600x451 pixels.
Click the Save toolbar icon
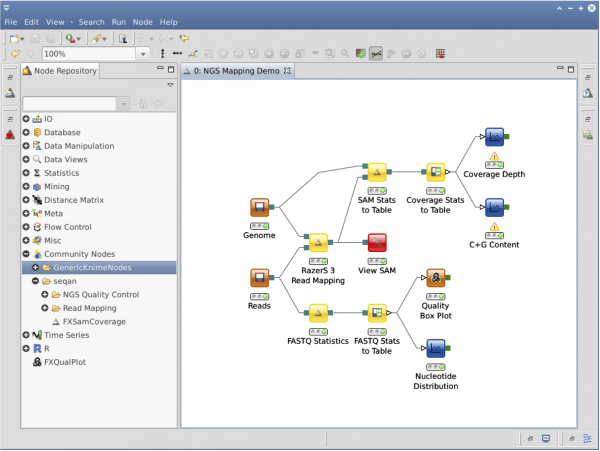[35, 38]
